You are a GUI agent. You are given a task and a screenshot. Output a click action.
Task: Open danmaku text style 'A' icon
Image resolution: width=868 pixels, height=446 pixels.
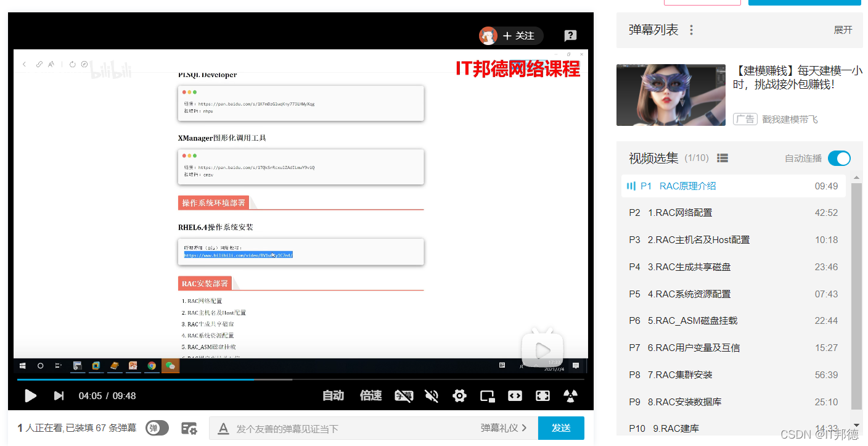(224, 428)
